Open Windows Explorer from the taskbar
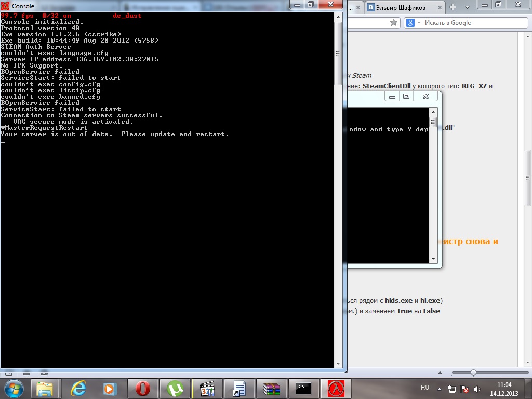 (45, 389)
